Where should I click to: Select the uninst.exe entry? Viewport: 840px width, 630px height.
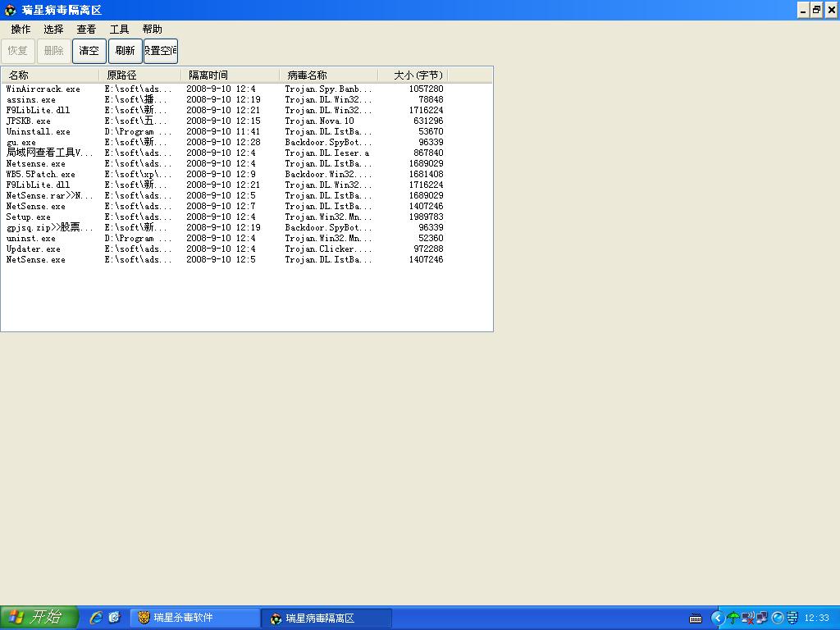tap(30, 239)
